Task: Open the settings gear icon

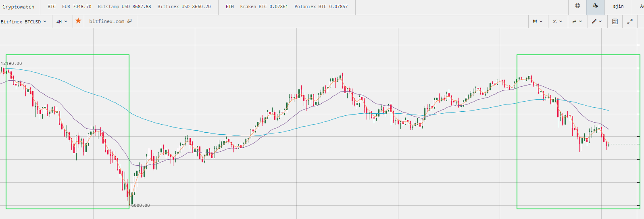Action: point(577,6)
